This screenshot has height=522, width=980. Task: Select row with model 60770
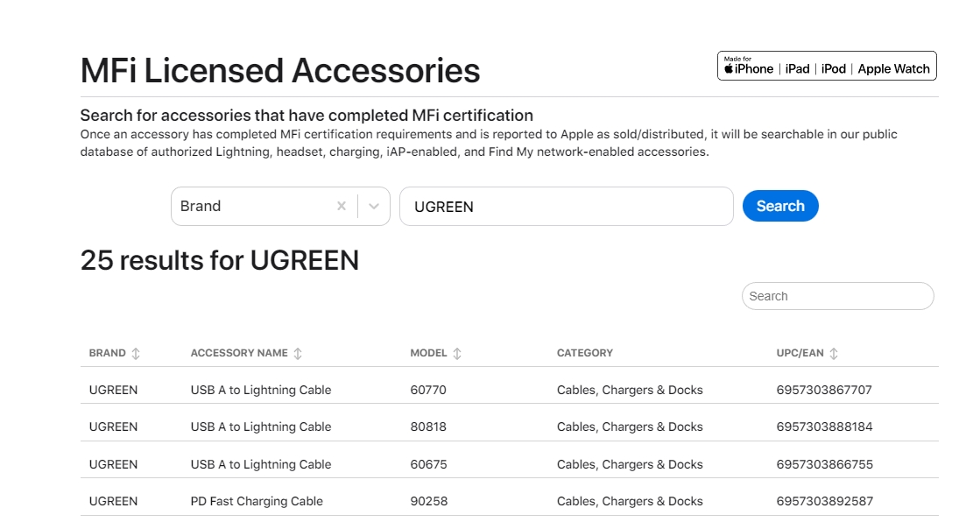tap(428, 390)
